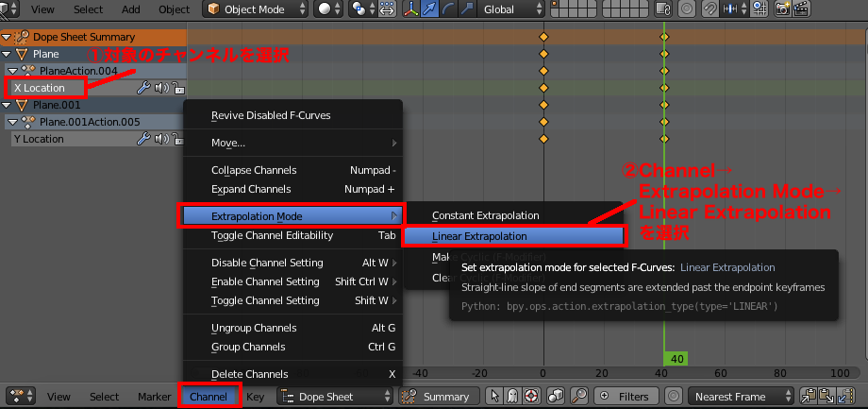
Task: Click the paste flipped keyframes icon
Action: click(x=846, y=397)
